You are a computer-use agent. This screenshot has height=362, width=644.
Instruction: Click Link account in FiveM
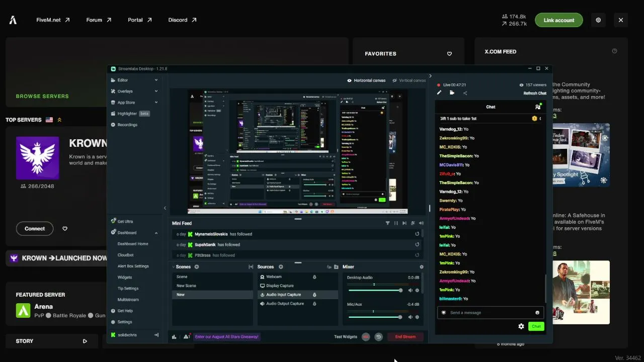[x=558, y=20]
